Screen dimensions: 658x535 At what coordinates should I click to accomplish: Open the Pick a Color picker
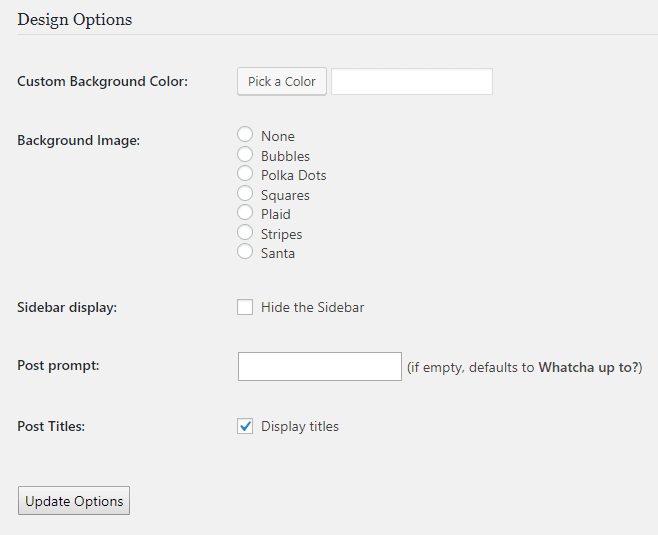point(282,81)
